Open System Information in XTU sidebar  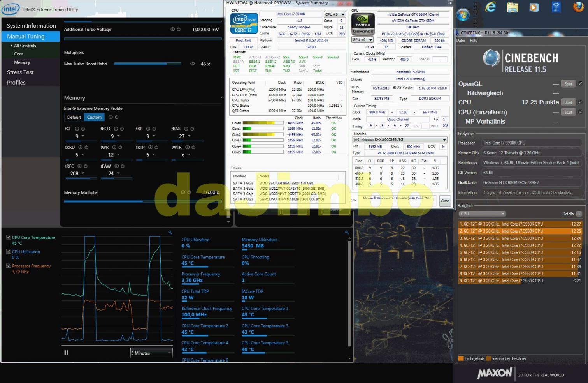point(32,26)
